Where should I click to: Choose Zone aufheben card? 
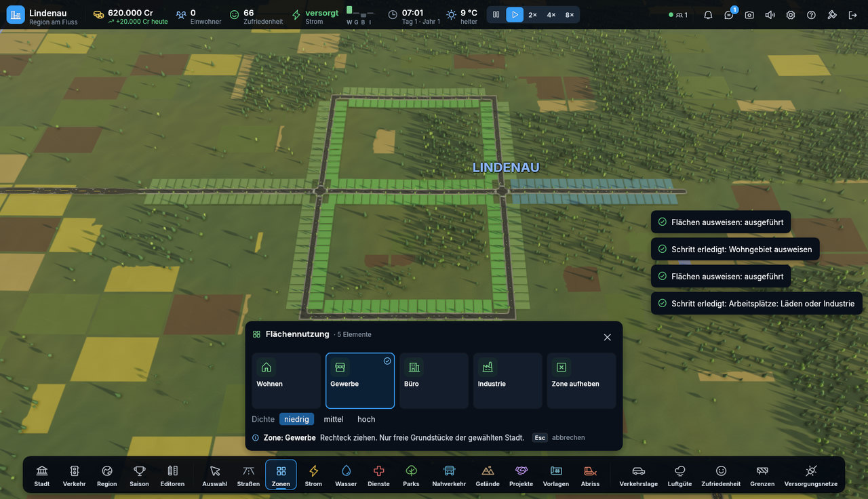pos(582,380)
